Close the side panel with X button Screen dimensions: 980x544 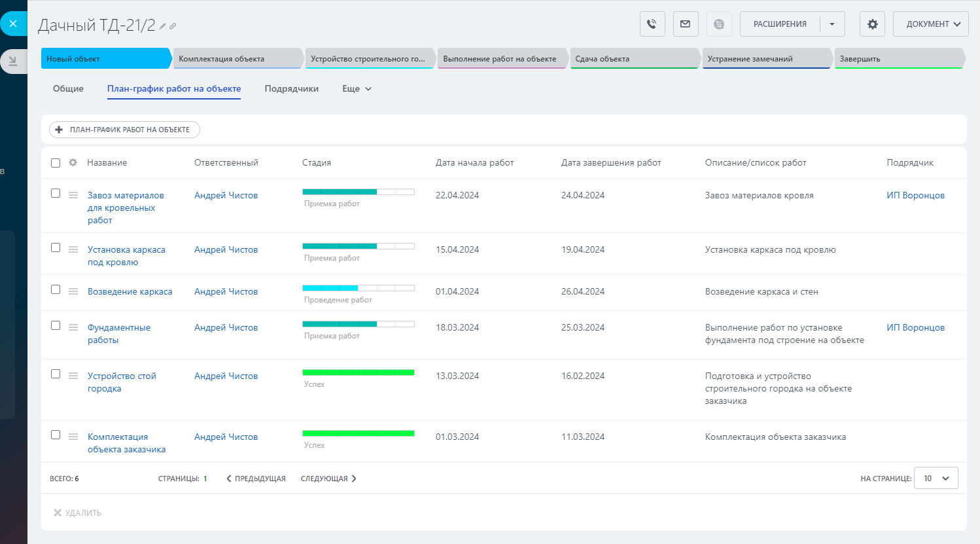[x=13, y=24]
